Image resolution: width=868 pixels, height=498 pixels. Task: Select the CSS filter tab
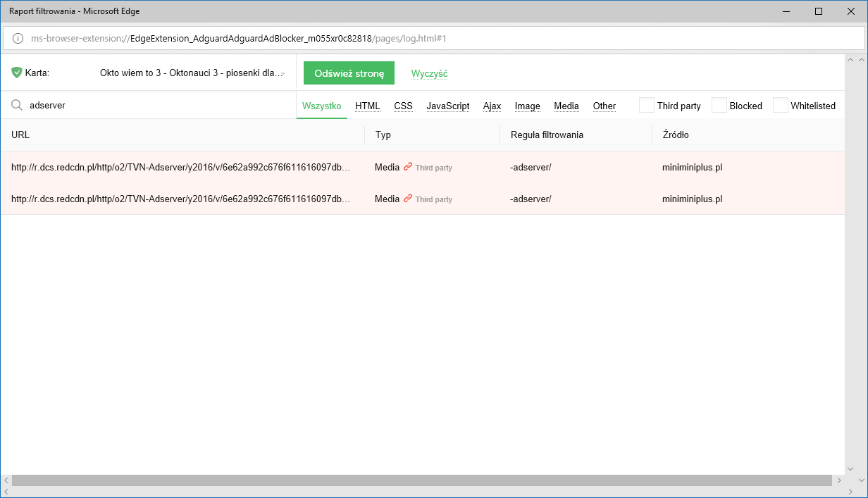click(404, 106)
